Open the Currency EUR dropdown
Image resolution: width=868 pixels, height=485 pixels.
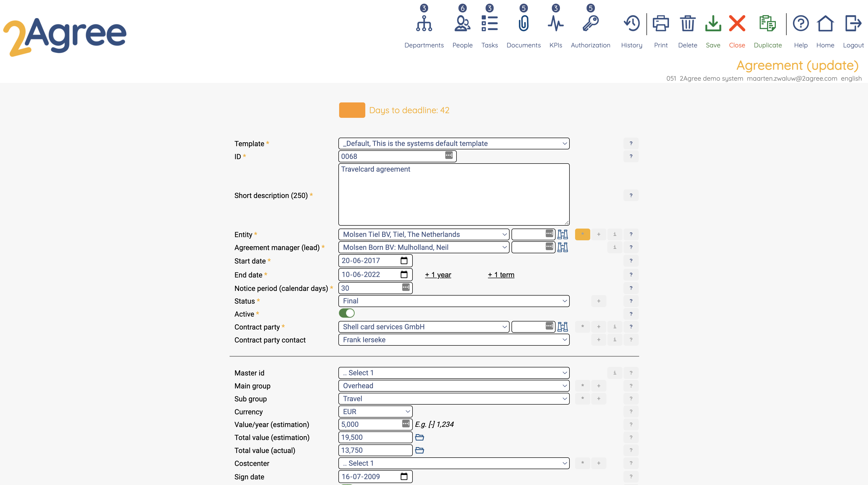pos(375,412)
